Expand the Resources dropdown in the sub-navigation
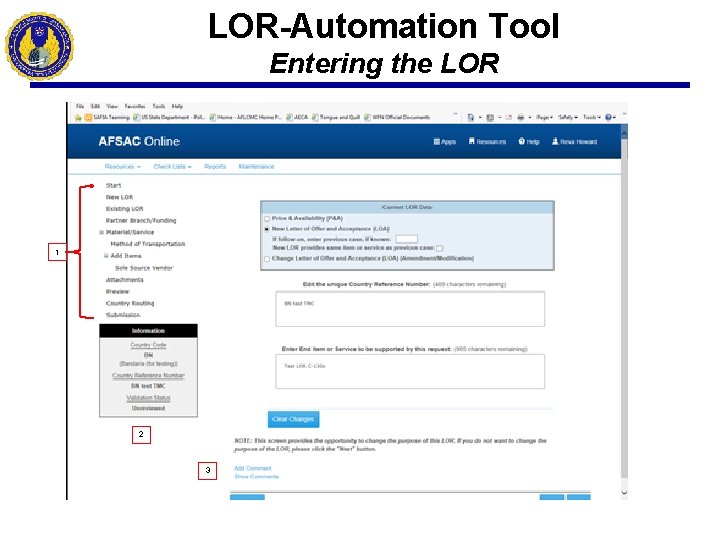720x540 pixels. pyautogui.click(x=123, y=167)
